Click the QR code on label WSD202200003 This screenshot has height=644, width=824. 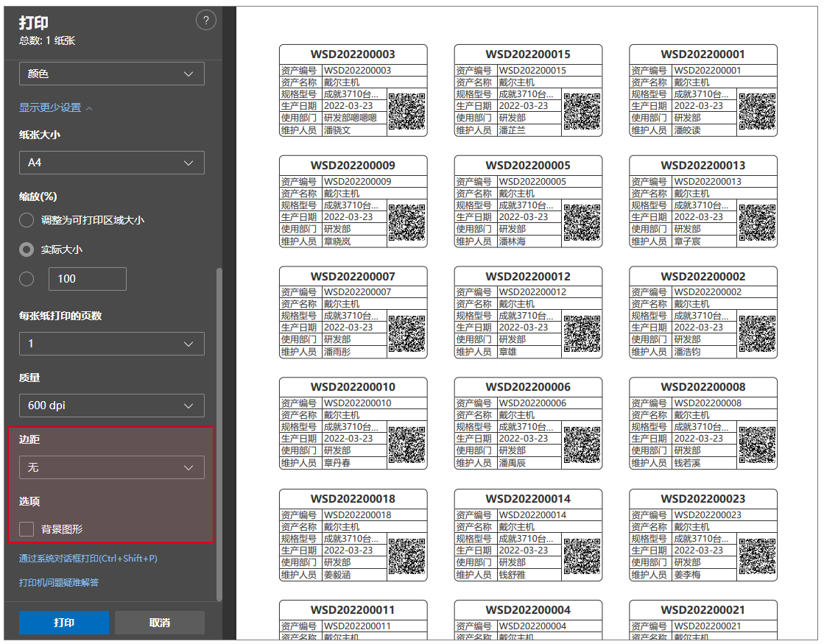coord(406,112)
